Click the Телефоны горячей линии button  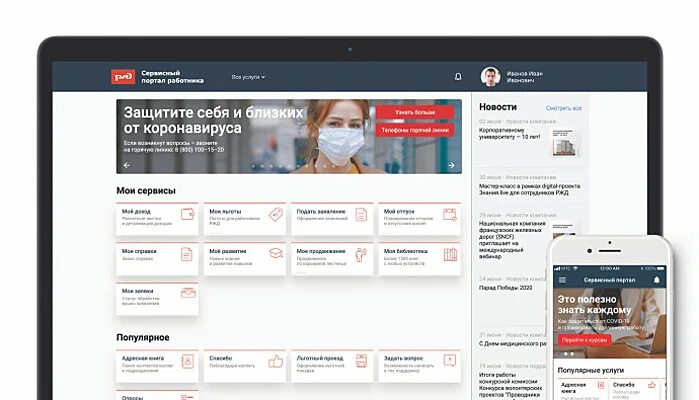(x=415, y=130)
